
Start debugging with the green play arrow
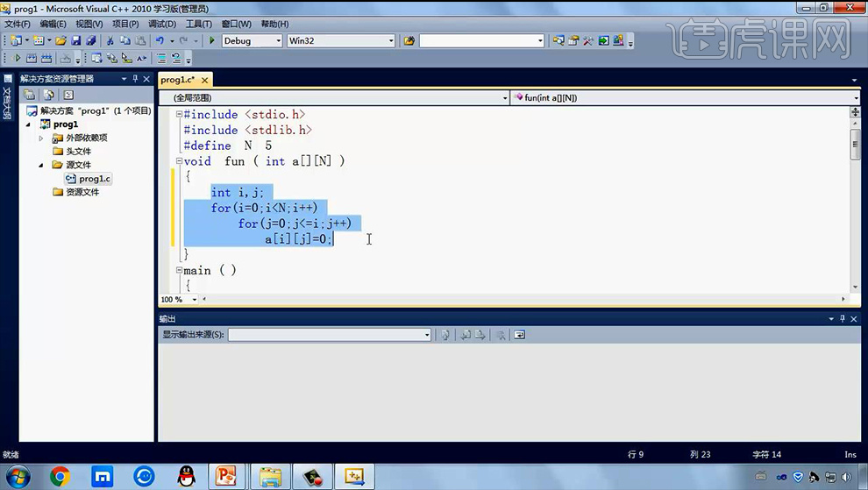coord(211,40)
